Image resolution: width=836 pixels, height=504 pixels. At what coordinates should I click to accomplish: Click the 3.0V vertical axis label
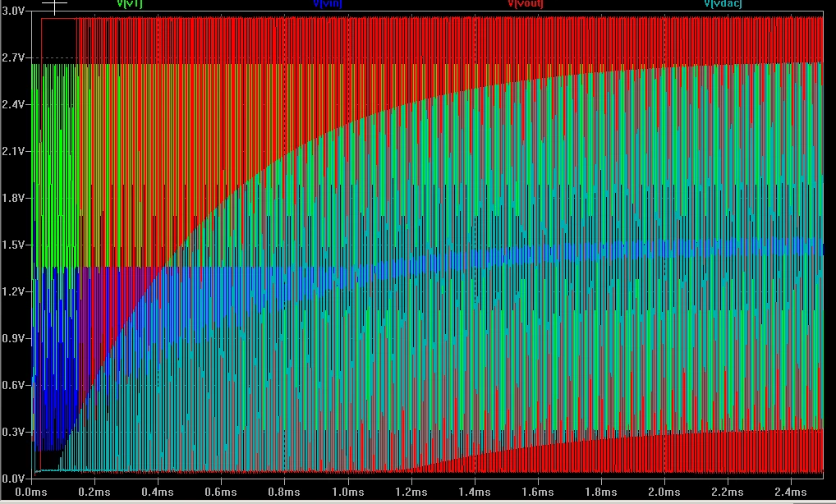click(x=13, y=11)
